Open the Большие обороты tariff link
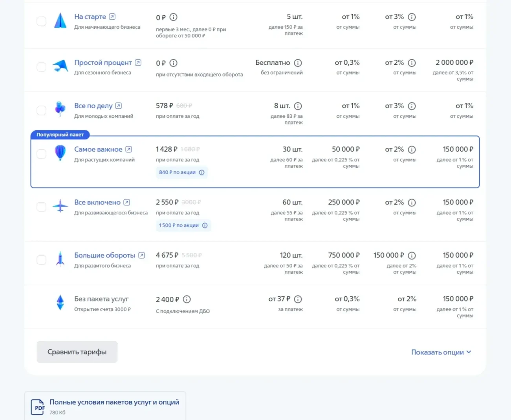 coord(104,255)
